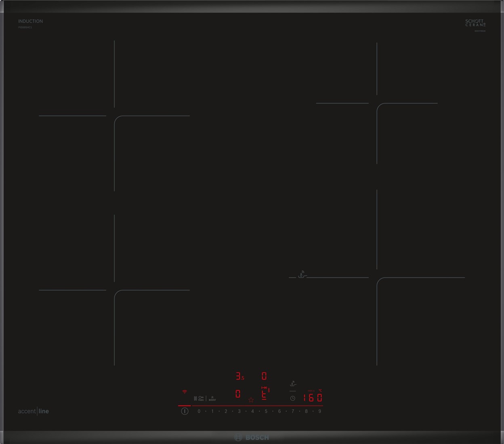
Task: Tap the frying sensor pan icon in controls
Action: [293, 384]
